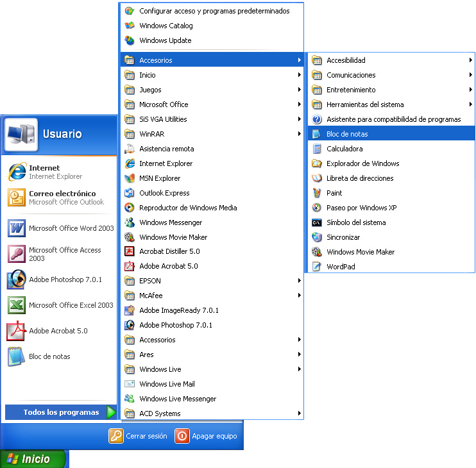Open the Microsoft Office Excel 2003 icon
Viewport: 476px width, 468px height.
[16, 305]
